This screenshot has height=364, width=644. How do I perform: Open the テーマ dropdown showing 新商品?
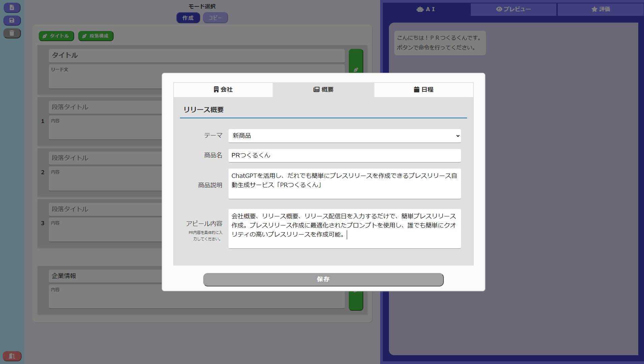point(344,136)
